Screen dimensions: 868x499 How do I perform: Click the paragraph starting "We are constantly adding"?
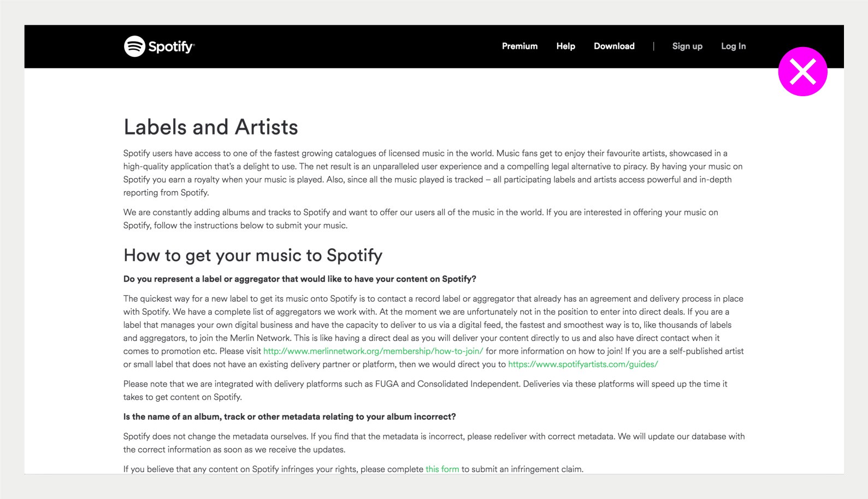pos(421,219)
